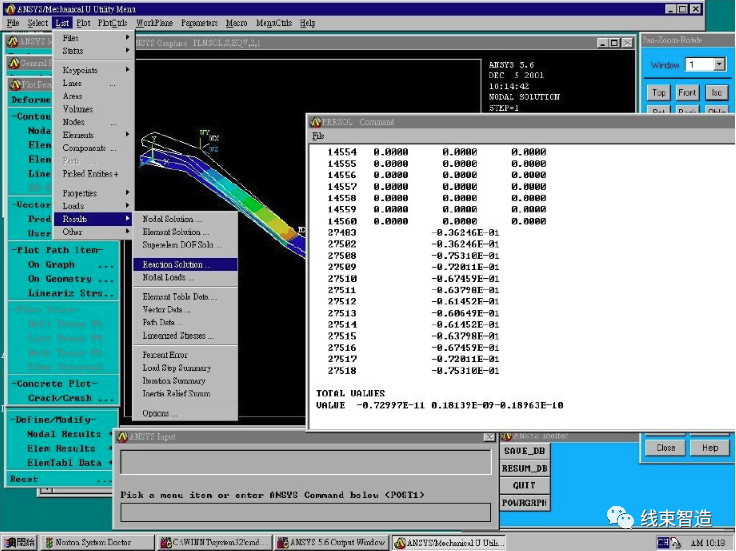
Task: Open the Macro menu
Action: (236, 23)
